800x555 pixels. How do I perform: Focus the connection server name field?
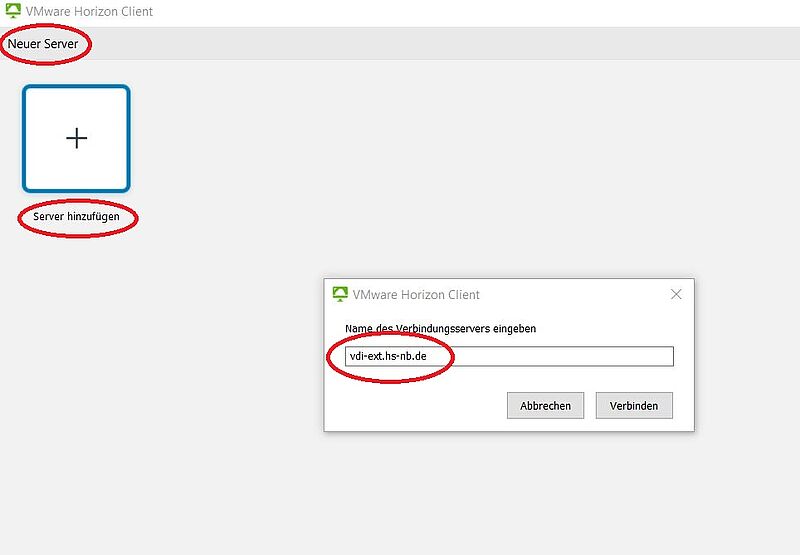[x=509, y=356]
